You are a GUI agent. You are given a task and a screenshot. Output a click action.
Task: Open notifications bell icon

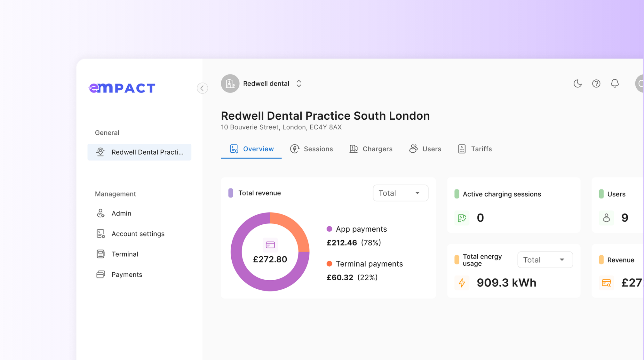615,84
